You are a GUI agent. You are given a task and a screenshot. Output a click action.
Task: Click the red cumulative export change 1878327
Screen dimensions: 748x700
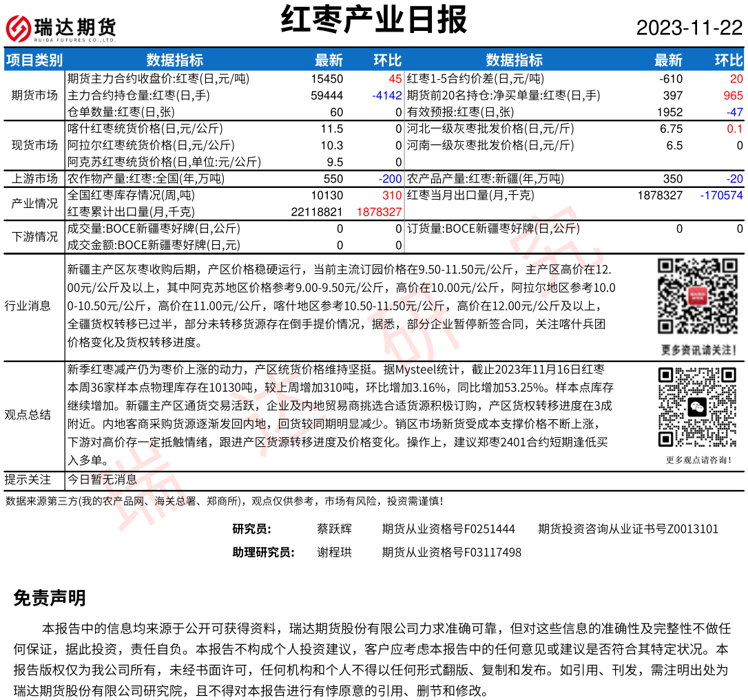point(379,212)
